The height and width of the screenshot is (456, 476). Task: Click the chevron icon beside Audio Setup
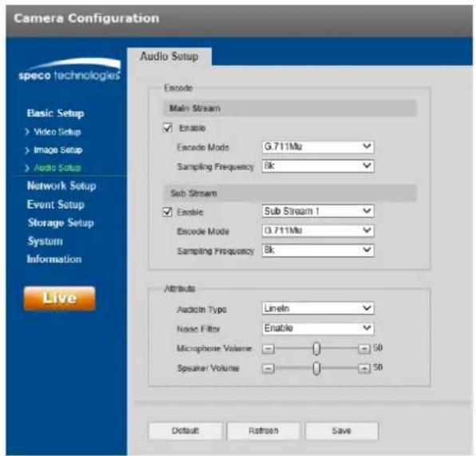(27, 168)
